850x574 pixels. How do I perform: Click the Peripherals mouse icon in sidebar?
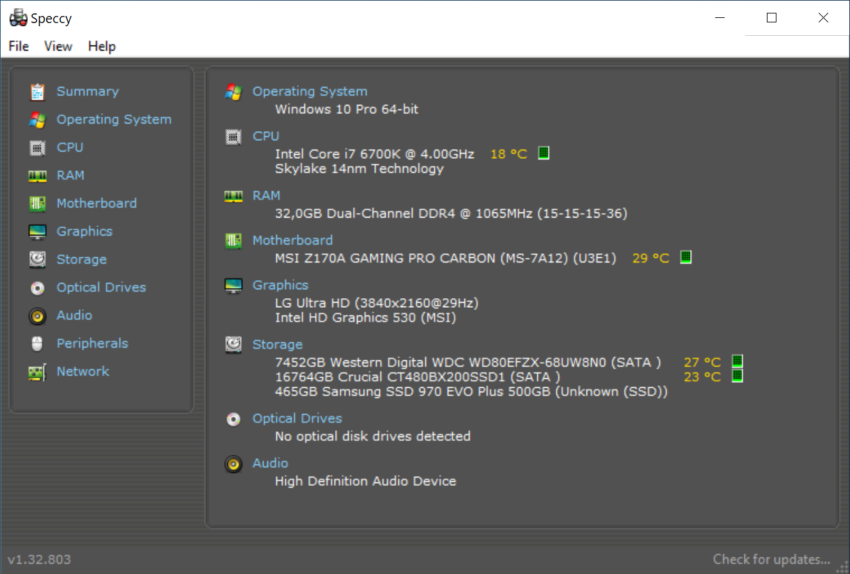tap(38, 344)
